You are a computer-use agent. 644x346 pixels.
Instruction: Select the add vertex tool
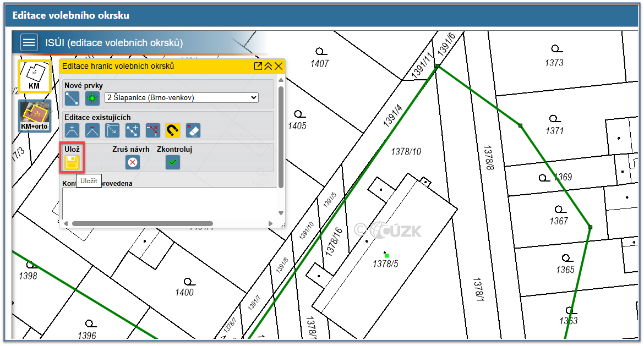coord(72,130)
